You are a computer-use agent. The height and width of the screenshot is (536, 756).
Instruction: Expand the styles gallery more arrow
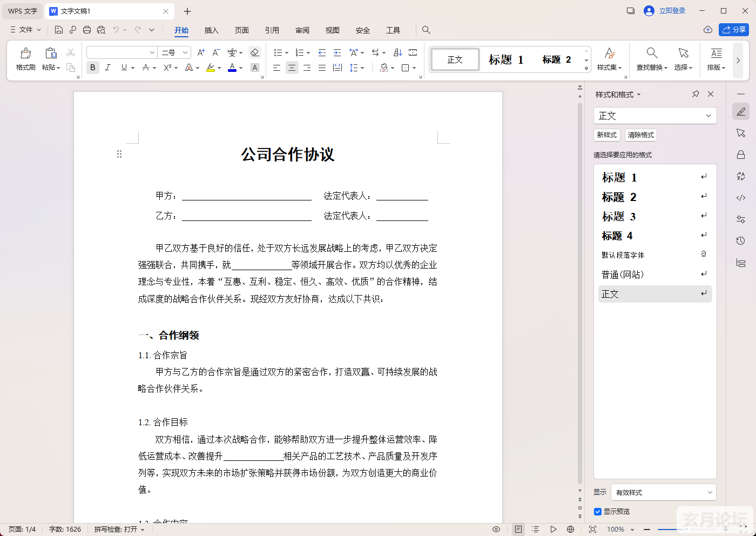pyautogui.click(x=586, y=69)
